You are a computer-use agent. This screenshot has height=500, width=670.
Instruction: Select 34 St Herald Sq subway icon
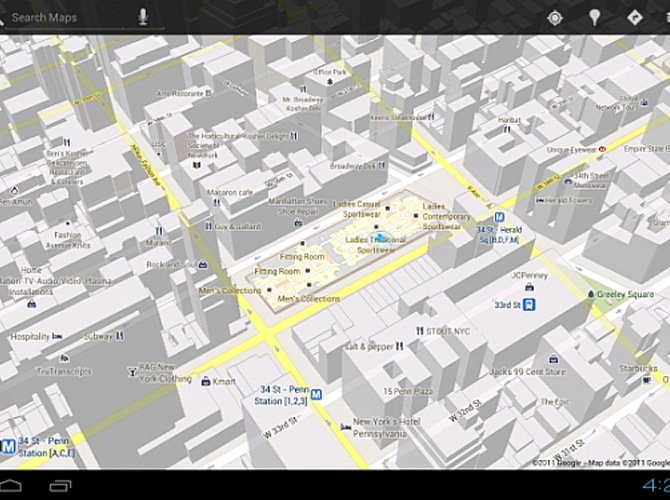point(499,218)
